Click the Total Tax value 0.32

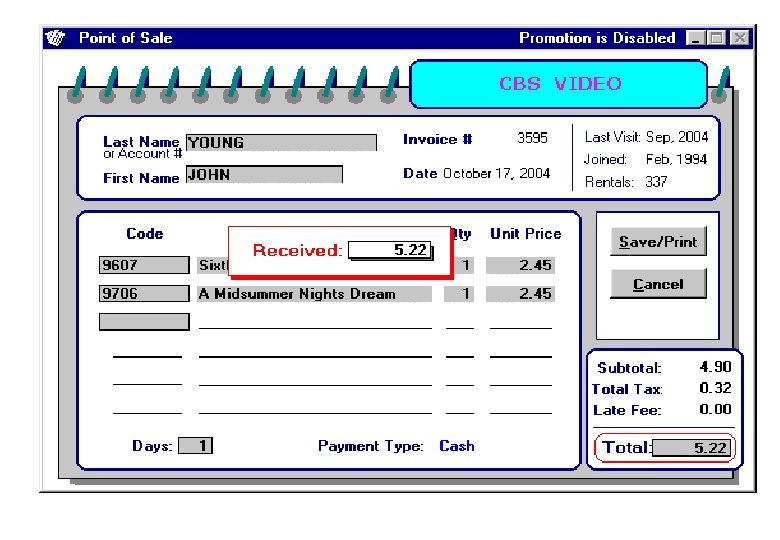pos(715,388)
